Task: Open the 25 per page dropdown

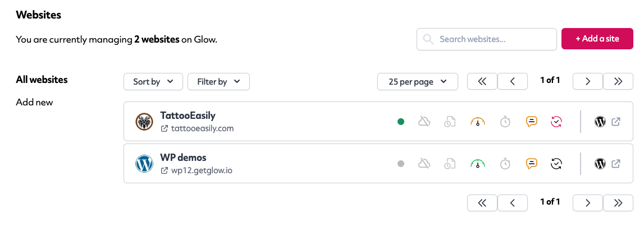Action: tap(418, 81)
